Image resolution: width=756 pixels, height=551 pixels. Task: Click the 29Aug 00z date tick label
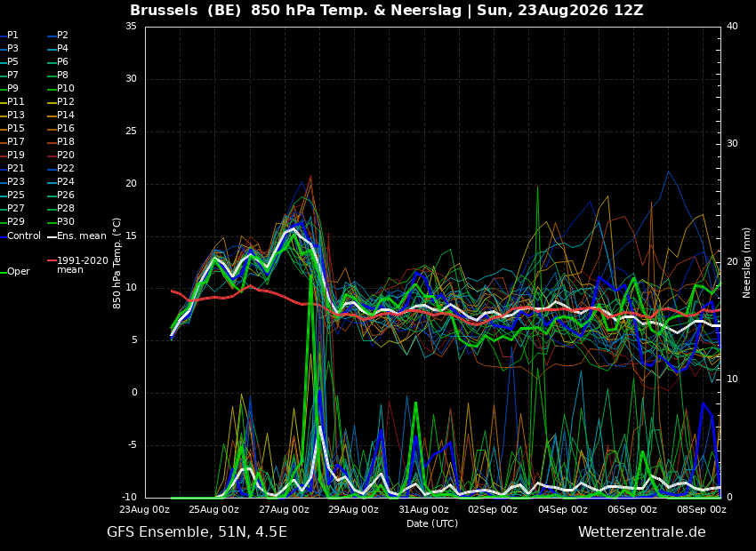pyautogui.click(x=354, y=509)
